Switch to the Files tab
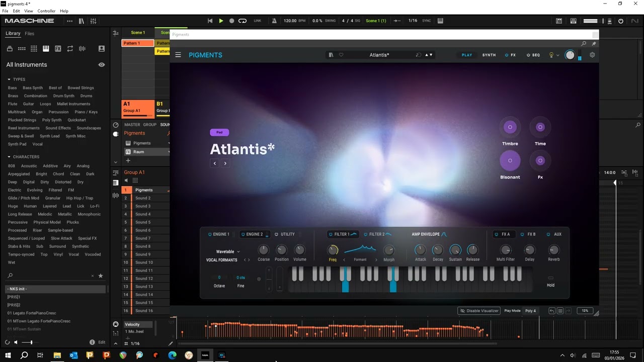This screenshot has height=362, width=644. 30,34
